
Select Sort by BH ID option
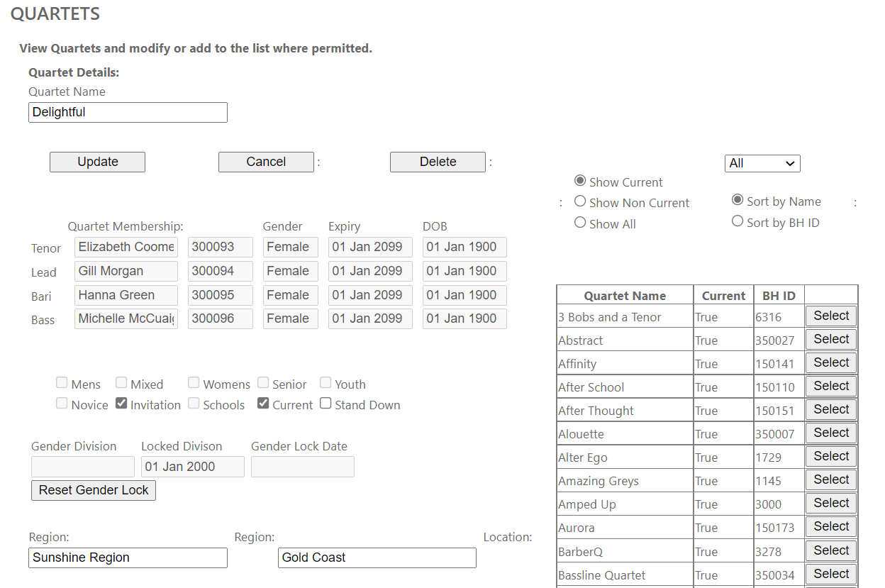click(x=737, y=222)
